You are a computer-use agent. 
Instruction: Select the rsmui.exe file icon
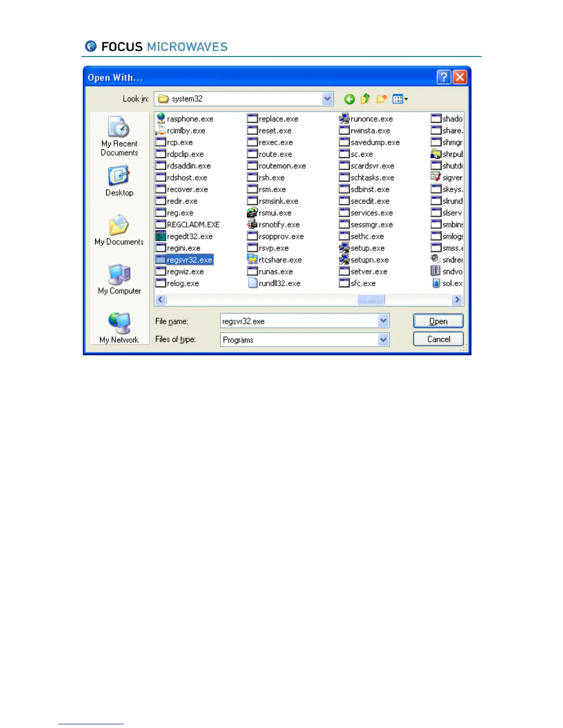pos(252,213)
